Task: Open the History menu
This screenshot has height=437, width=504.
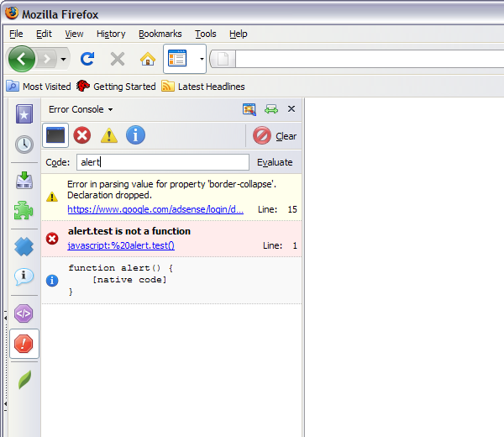Action: click(x=111, y=34)
